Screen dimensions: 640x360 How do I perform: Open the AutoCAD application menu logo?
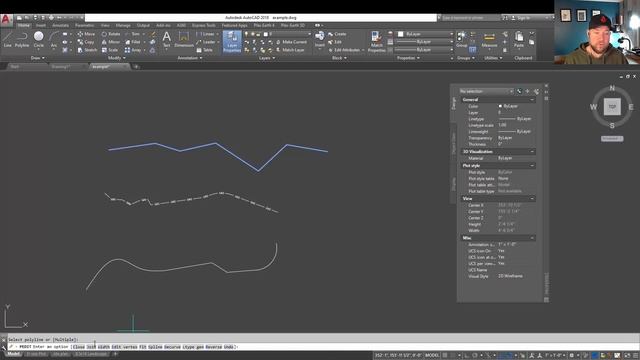(6, 20)
